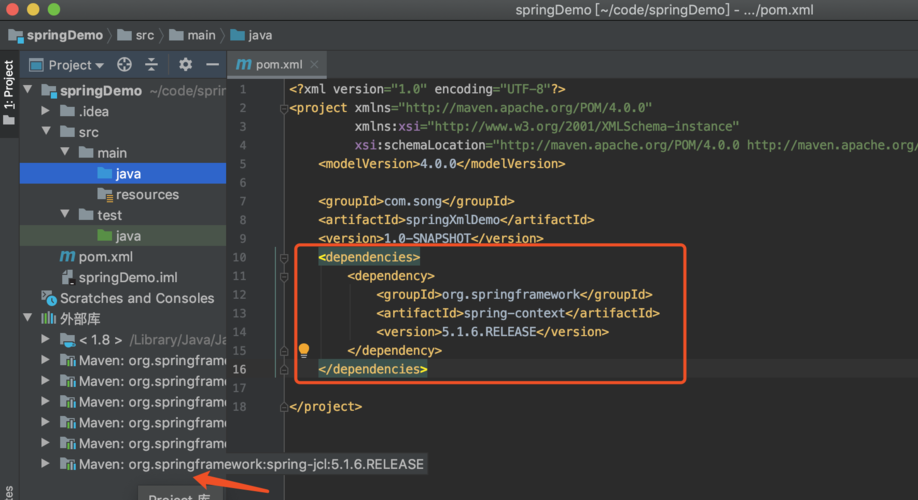This screenshot has width=918, height=500.
Task: Hide the Project tool window with minus icon
Action: (x=212, y=64)
